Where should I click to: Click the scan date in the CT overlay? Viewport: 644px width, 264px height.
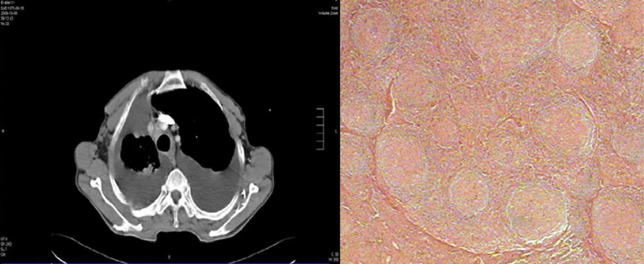(x=10, y=13)
